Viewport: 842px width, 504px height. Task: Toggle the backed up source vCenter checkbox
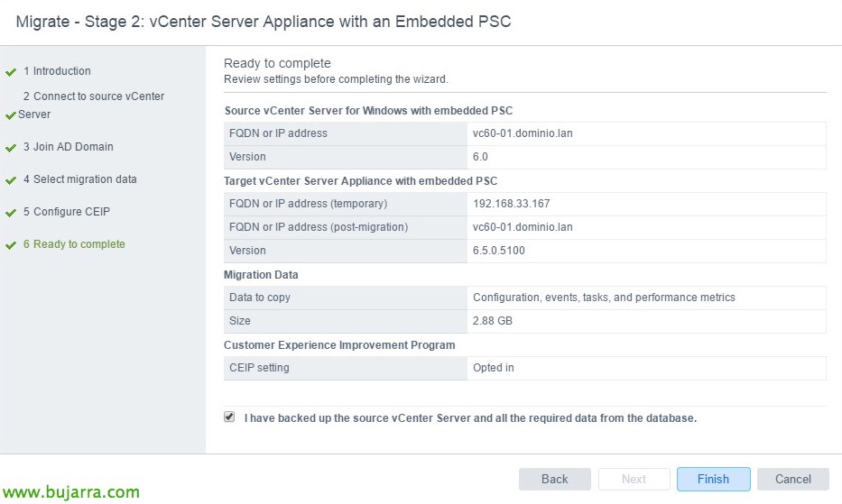229,417
